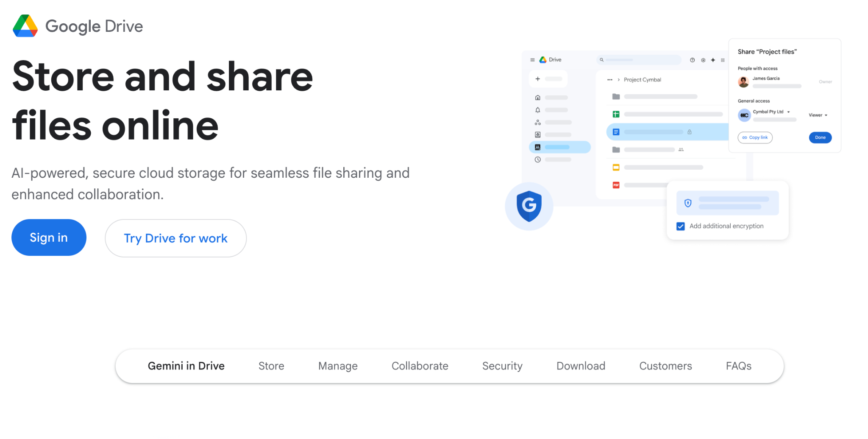This screenshot has height=439, width=868.
Task: Click the green Sheets file icon
Action: (x=616, y=114)
